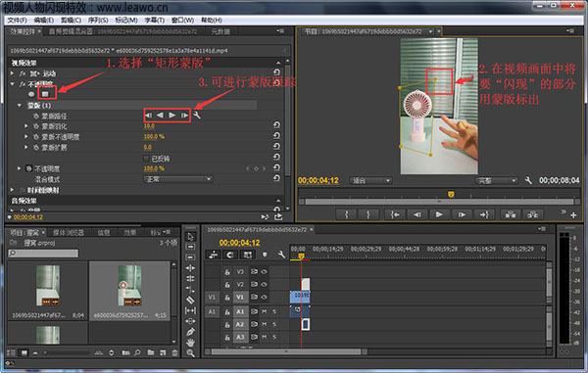Track selected mask backward
This screenshot has height=373, width=588.
pyautogui.click(x=160, y=116)
